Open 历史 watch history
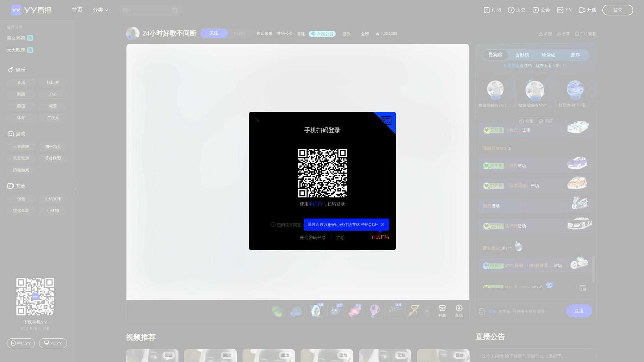 517,10
